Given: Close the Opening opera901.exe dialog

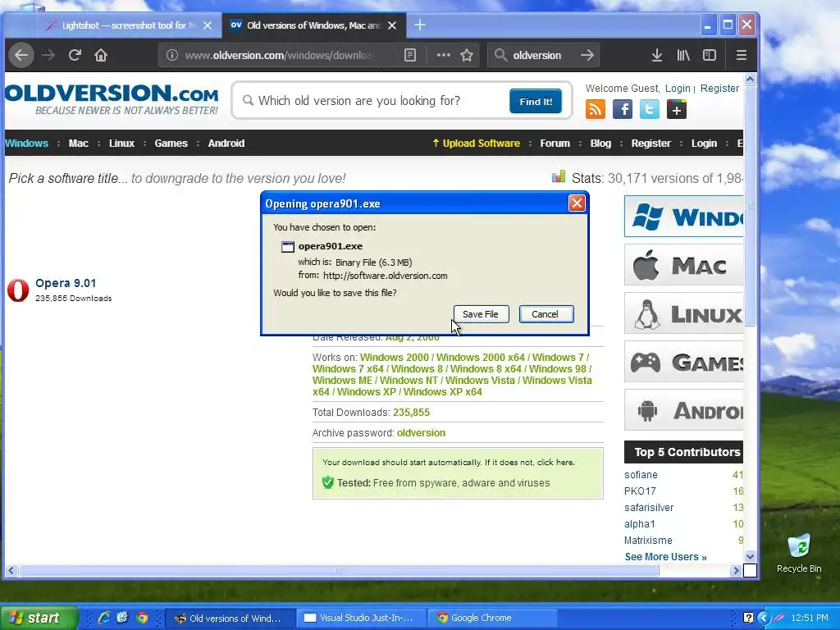Looking at the screenshot, I should point(577,203).
